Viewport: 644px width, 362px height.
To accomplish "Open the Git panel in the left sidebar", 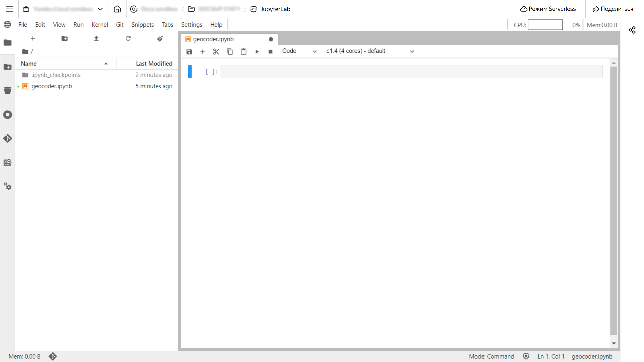I will point(8,138).
